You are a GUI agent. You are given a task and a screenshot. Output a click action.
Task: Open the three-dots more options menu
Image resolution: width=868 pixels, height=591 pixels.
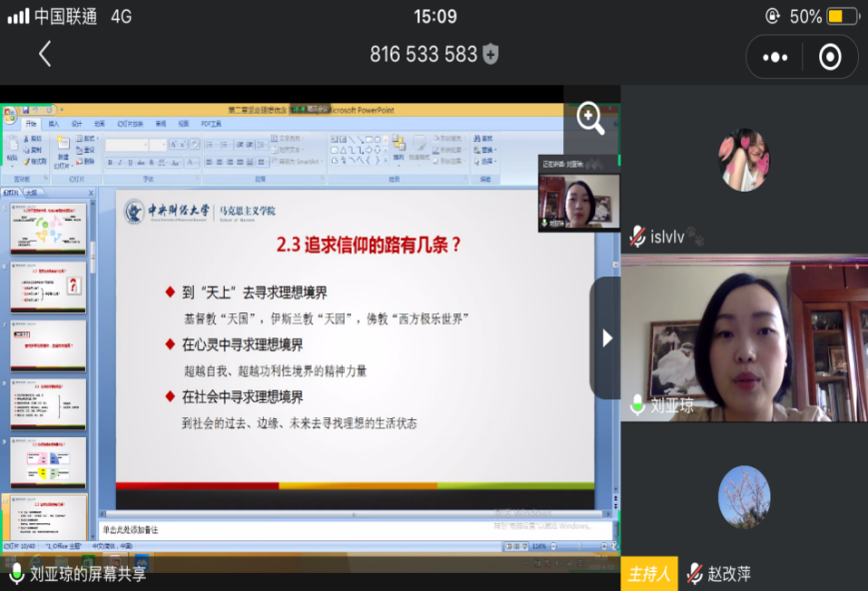(775, 58)
